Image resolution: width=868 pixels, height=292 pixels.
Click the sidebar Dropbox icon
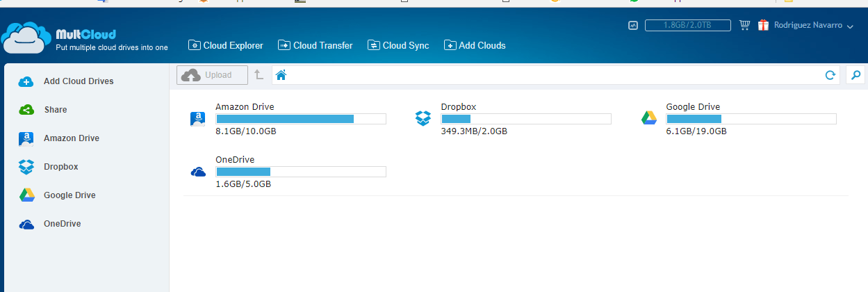26,167
